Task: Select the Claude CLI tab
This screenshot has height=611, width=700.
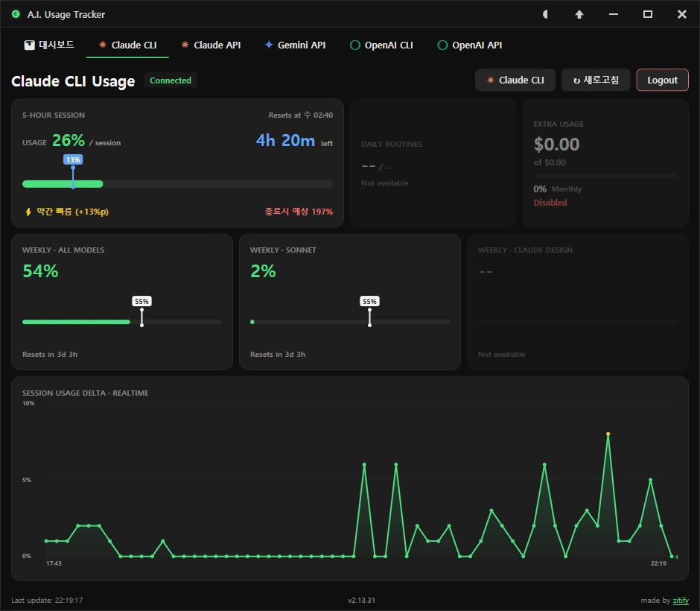Action: click(x=127, y=45)
